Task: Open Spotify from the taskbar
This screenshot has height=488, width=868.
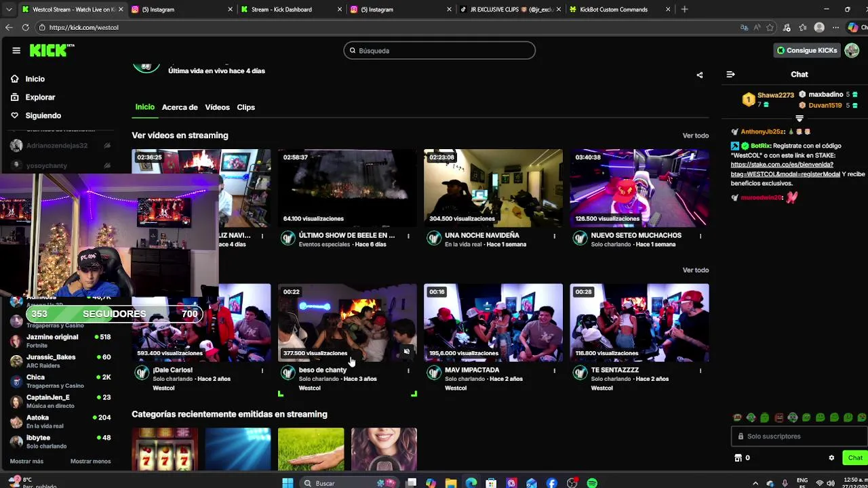Action: (x=592, y=483)
